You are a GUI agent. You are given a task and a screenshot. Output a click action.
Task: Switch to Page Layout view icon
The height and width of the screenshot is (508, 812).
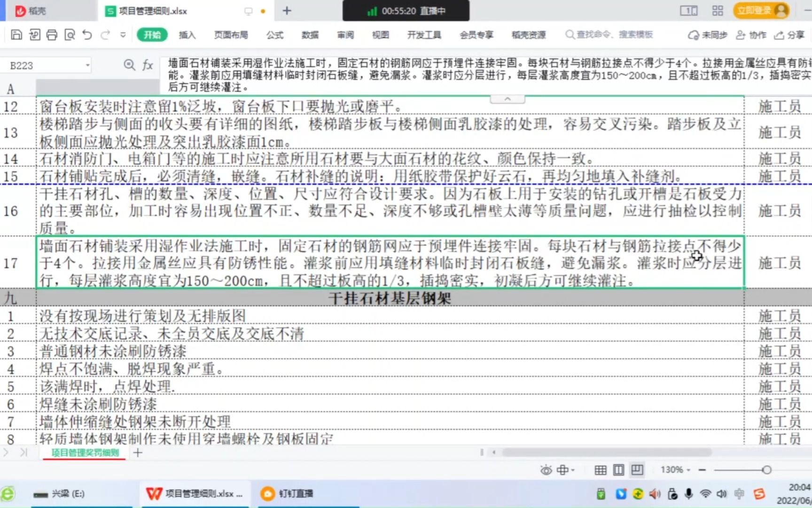point(618,470)
